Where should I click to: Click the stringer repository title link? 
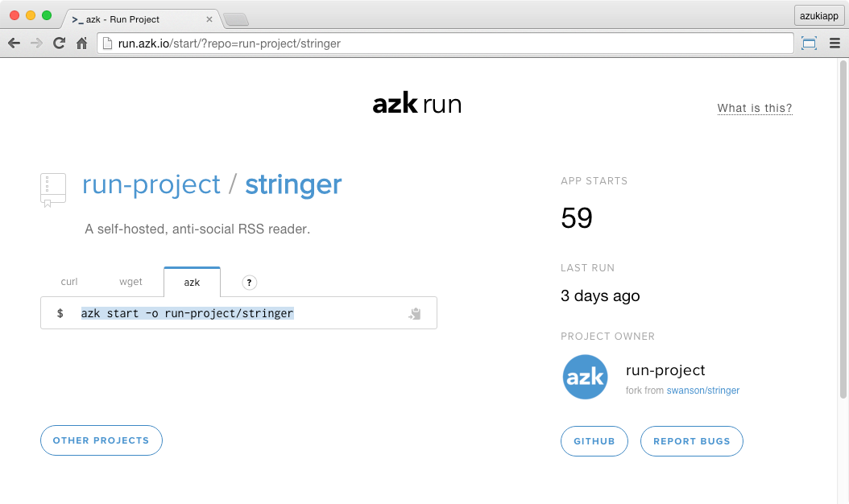click(293, 184)
